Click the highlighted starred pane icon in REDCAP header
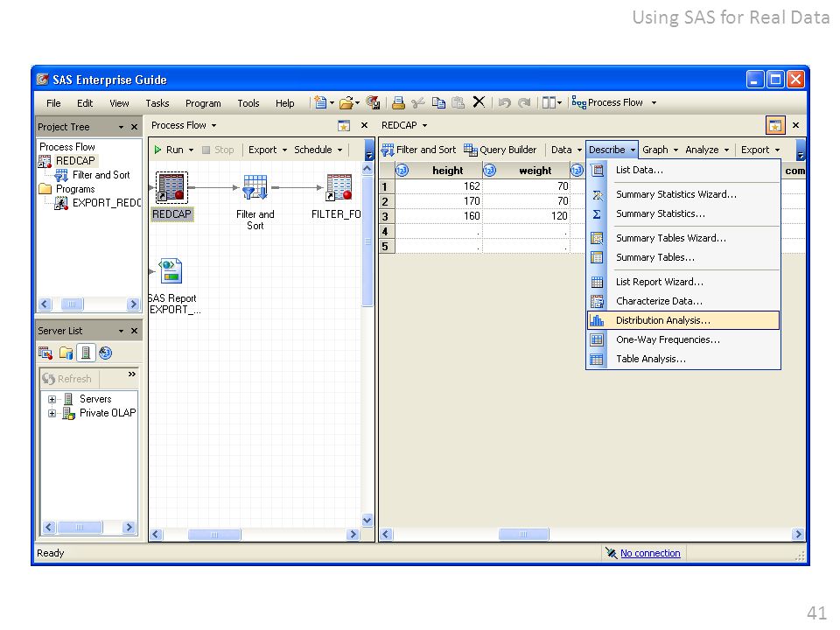This screenshot has width=840, height=630. (775, 125)
